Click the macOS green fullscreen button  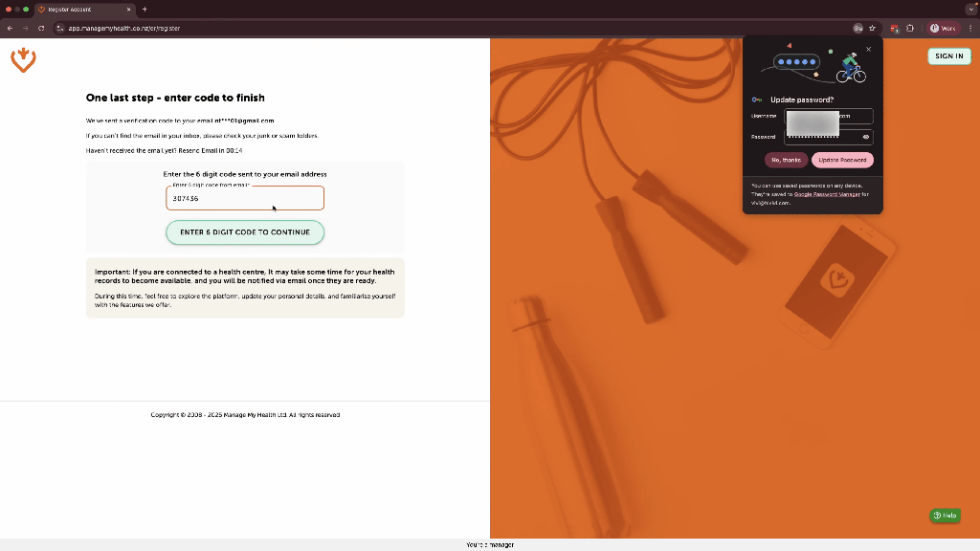[x=26, y=10]
